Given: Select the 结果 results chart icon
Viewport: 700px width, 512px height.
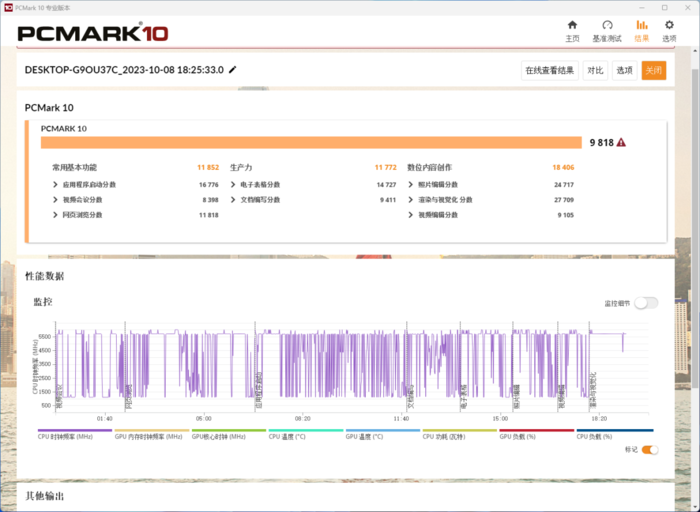Looking at the screenshot, I should pos(642,31).
